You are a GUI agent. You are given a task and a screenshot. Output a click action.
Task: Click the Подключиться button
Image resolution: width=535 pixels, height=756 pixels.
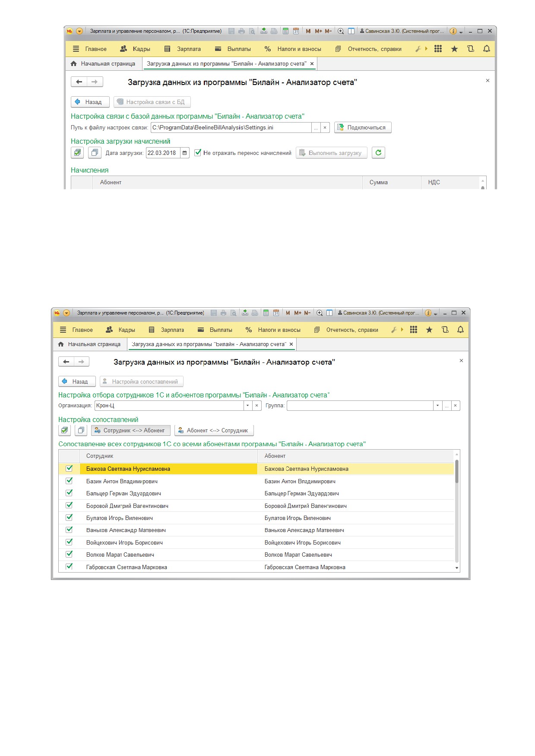click(x=363, y=128)
